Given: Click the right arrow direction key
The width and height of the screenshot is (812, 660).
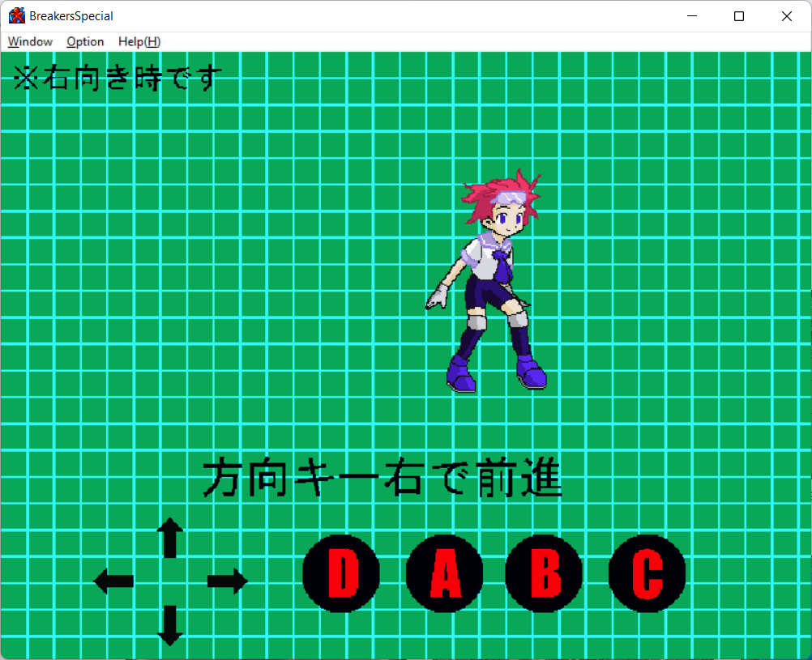Looking at the screenshot, I should point(228,581).
